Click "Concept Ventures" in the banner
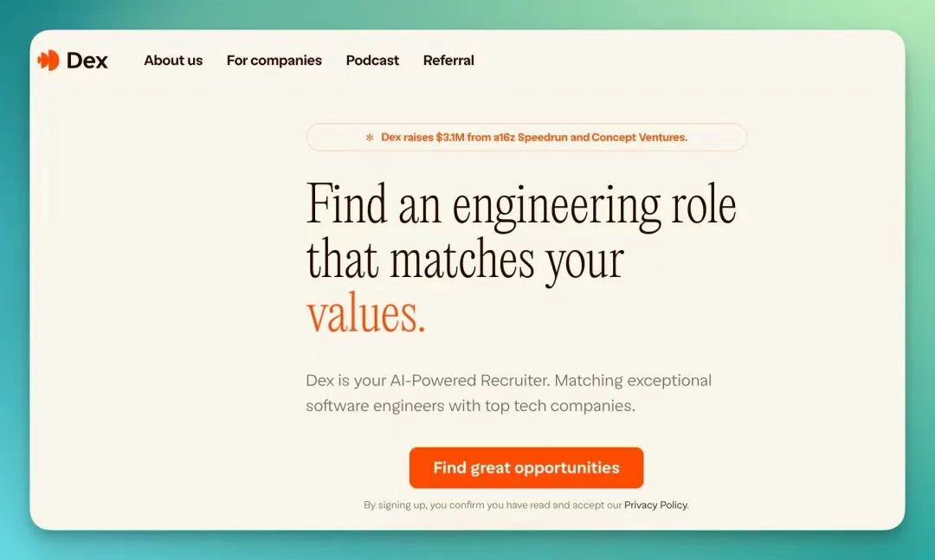 (639, 138)
